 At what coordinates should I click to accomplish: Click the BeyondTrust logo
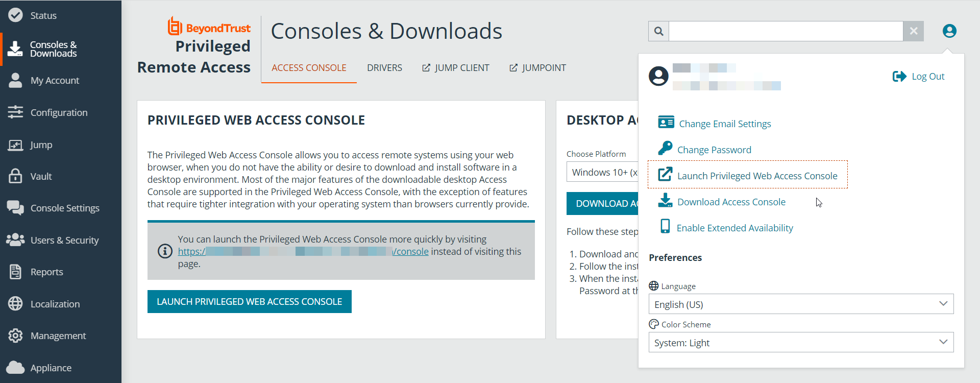tap(209, 27)
